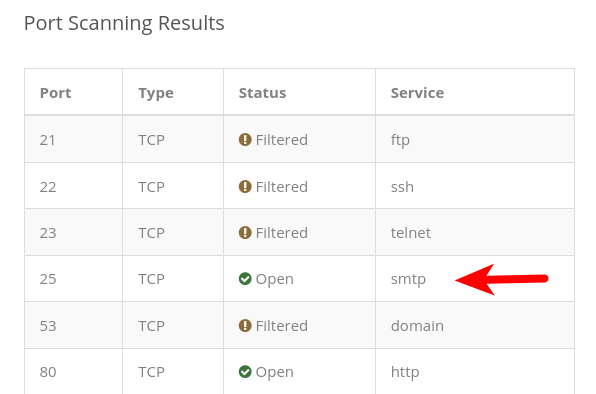Select the Port column header

click(55, 93)
